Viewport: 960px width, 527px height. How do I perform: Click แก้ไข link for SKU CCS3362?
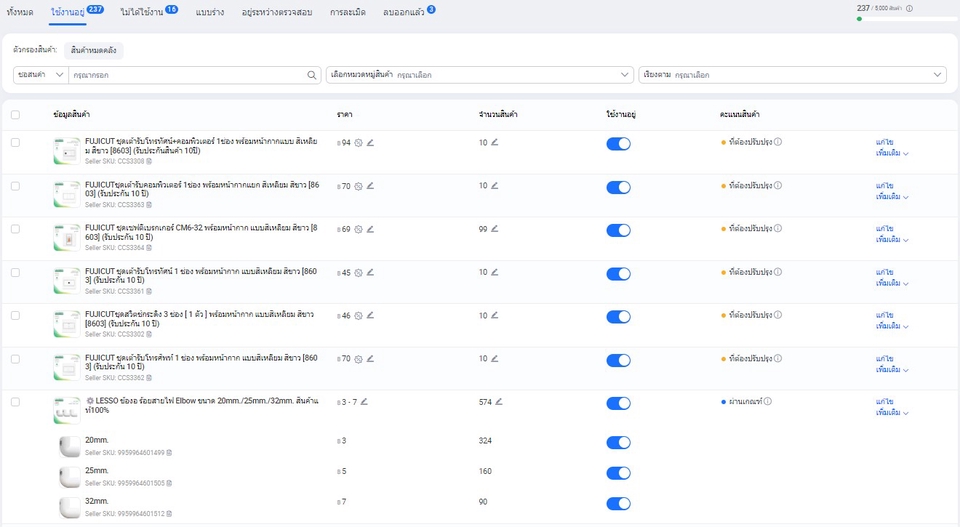(884, 359)
